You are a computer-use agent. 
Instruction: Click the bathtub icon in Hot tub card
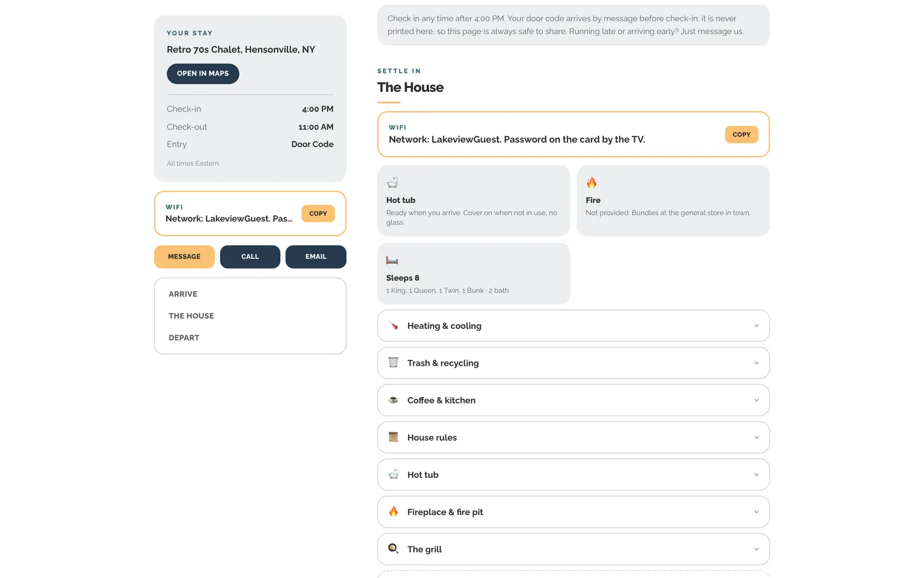[392, 183]
